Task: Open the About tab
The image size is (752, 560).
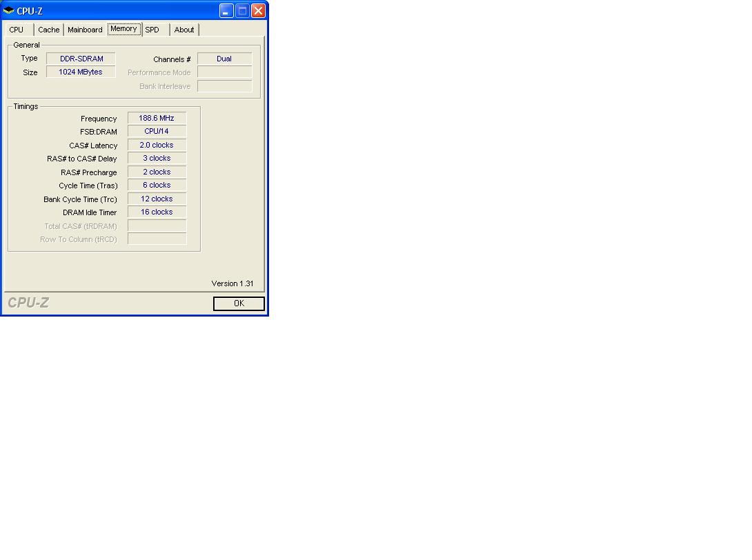Action: pyautogui.click(x=184, y=30)
